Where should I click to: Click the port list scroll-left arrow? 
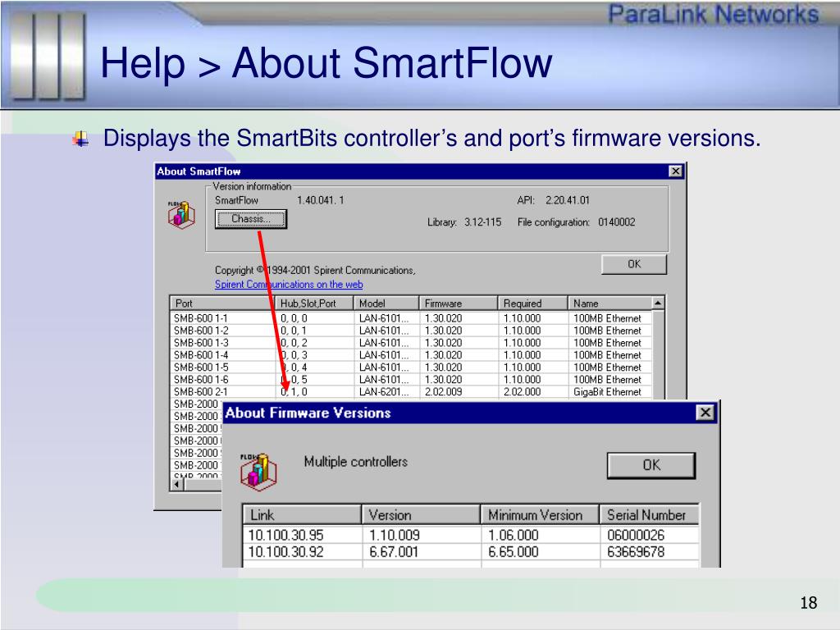pos(177,484)
